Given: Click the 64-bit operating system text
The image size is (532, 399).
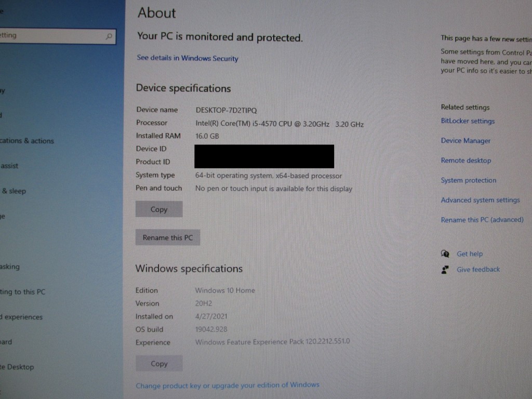Looking at the screenshot, I should (x=269, y=176).
